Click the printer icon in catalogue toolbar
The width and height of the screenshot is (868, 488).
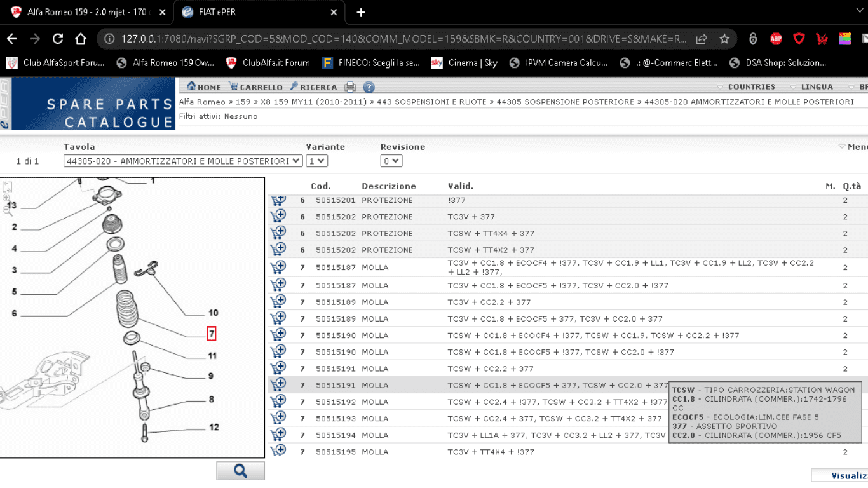pyautogui.click(x=350, y=87)
